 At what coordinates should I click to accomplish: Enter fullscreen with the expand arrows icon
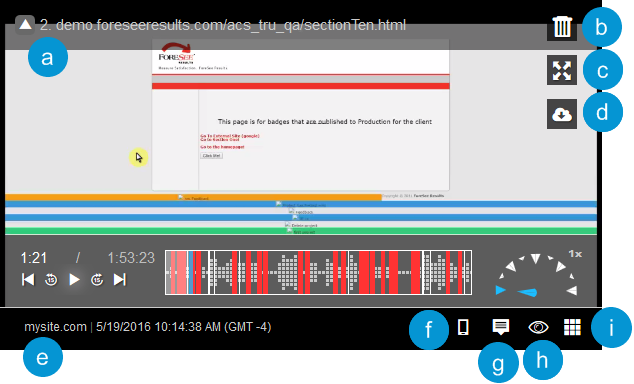coord(562,70)
